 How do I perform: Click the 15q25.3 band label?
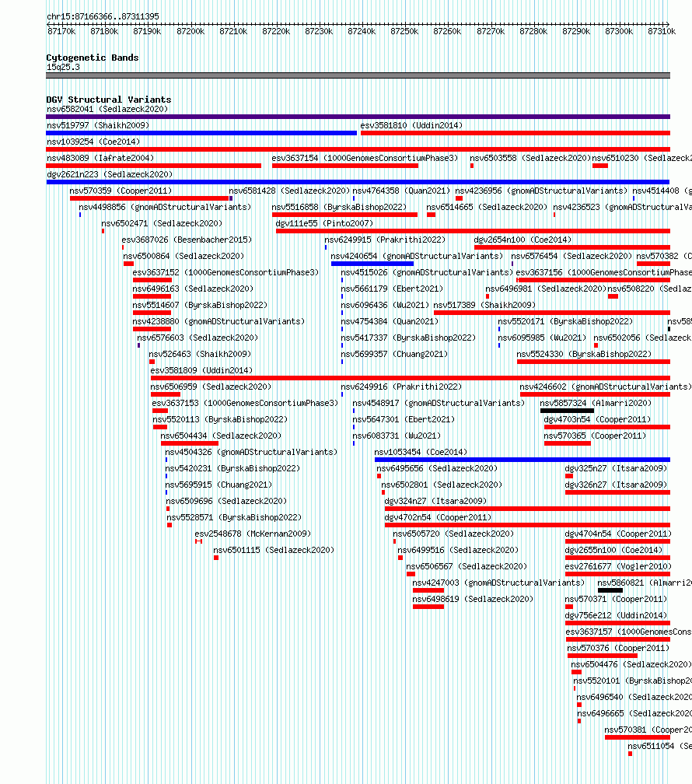pos(63,68)
